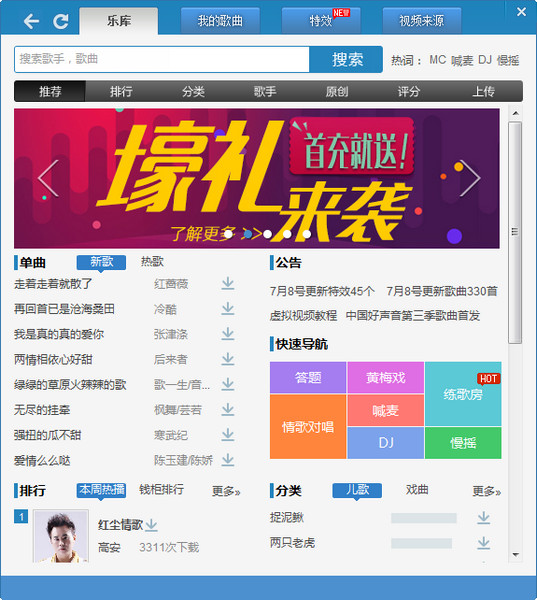Screen dimensions: 537x600
Task: Expand 更多 in ranking section
Action: tap(226, 491)
